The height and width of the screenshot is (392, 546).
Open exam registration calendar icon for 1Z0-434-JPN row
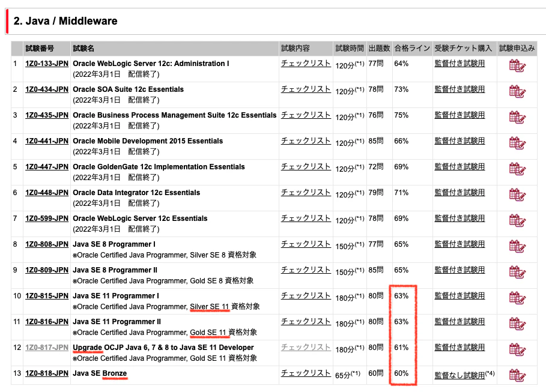(517, 92)
